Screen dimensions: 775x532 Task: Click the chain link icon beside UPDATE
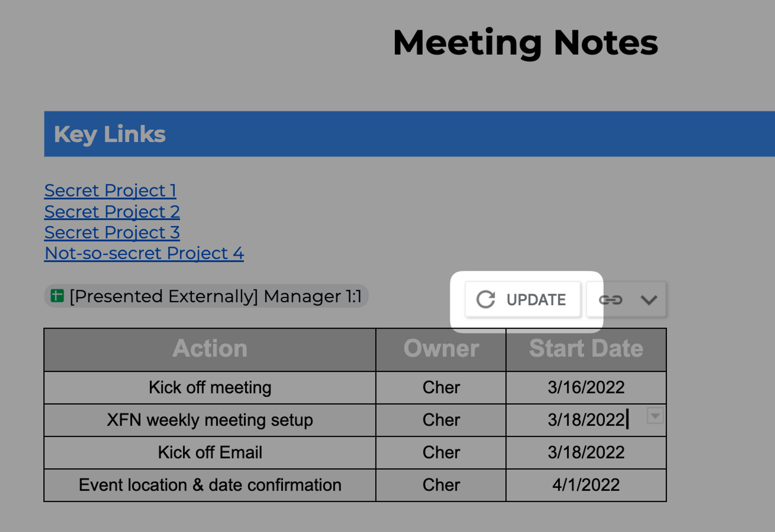[x=611, y=300]
